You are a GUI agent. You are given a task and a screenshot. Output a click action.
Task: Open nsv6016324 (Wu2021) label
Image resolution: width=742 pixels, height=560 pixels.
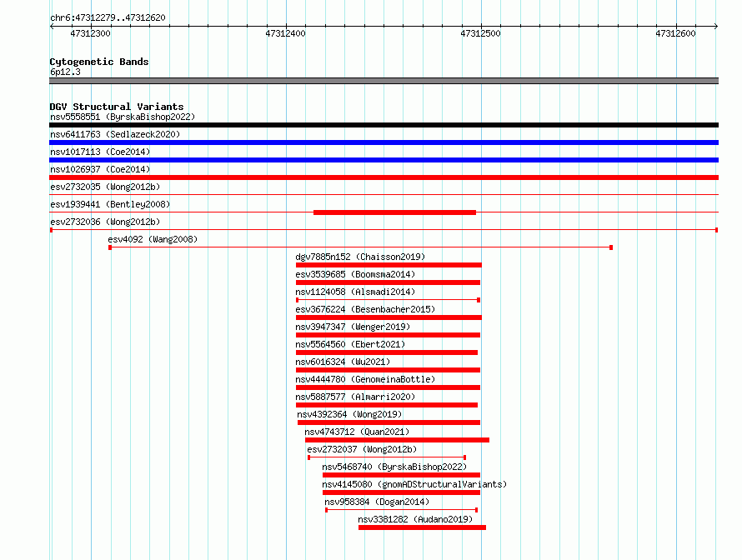[x=343, y=362]
